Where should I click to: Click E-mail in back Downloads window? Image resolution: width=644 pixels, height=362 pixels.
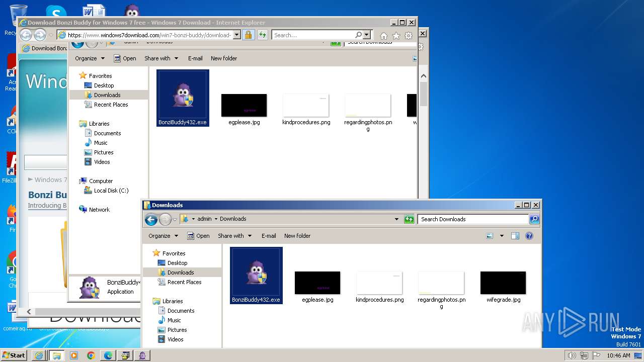coord(195,58)
